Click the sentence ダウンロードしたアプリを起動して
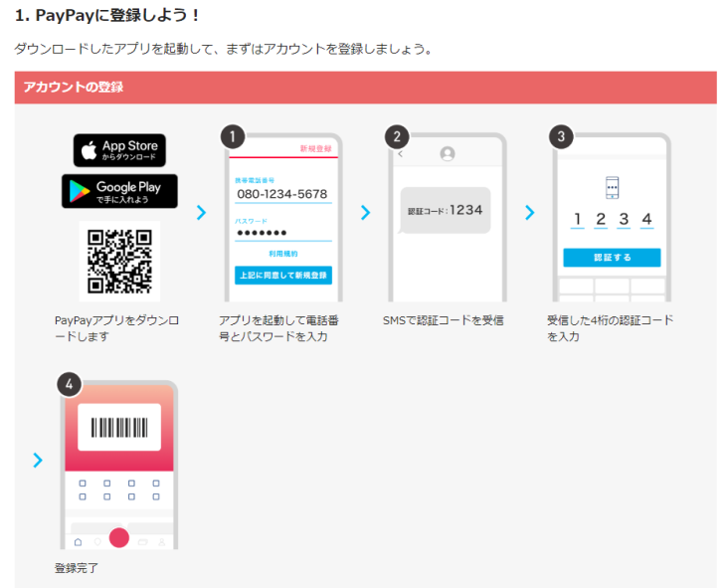728x588 pixels. point(113,49)
